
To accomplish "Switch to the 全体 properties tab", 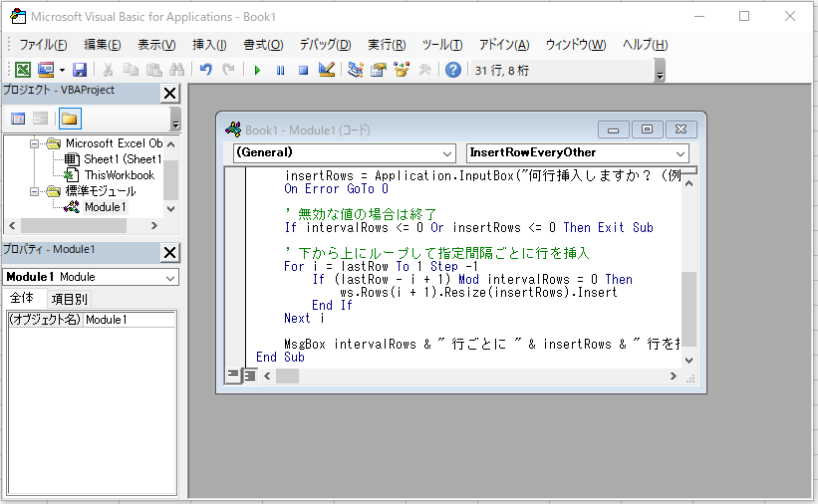I will click(x=22, y=298).
